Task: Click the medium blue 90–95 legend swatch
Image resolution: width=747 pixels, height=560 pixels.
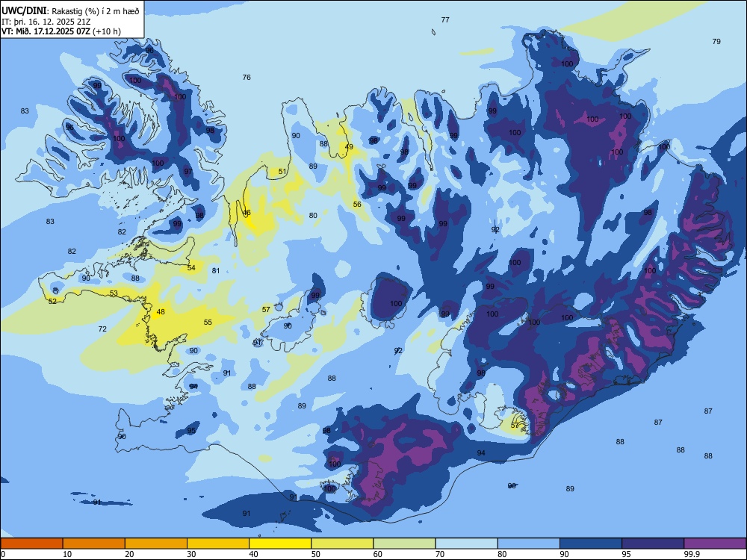Action: (x=591, y=544)
